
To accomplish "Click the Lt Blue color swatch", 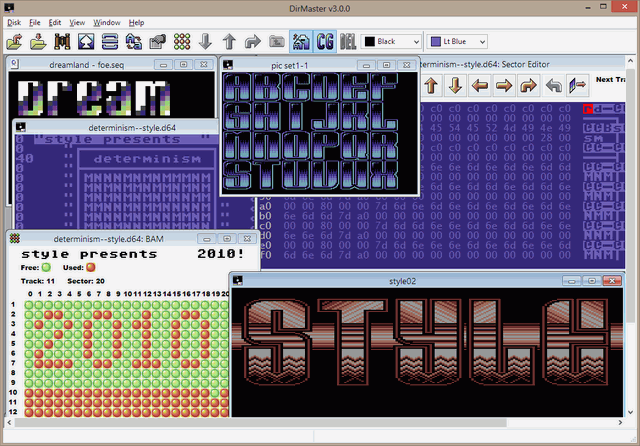I will pos(436,42).
